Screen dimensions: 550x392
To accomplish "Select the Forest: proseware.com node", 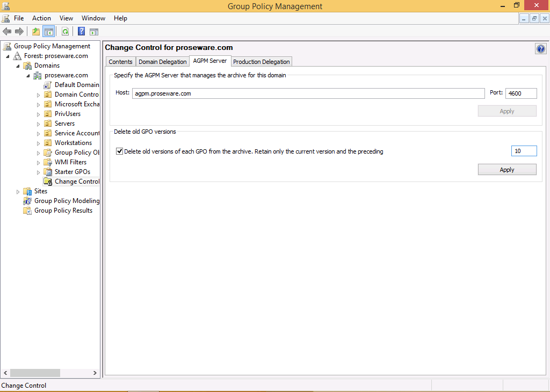I will click(55, 56).
